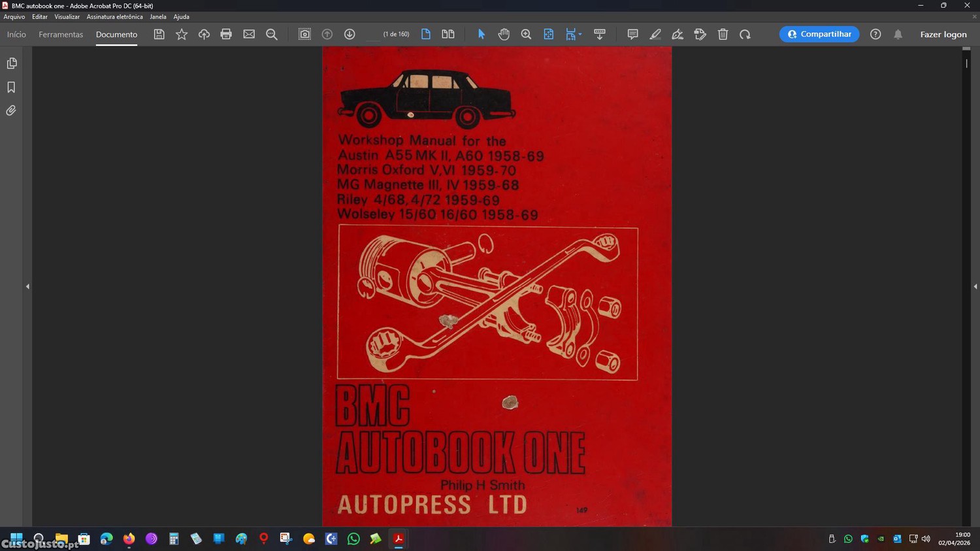Send the file by email icon
The height and width of the screenshot is (551, 980).
[249, 35]
